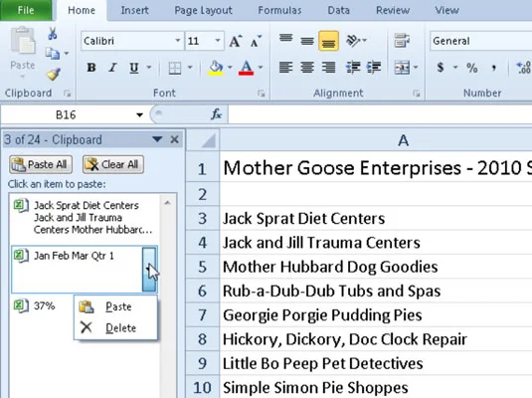This screenshot has height=398, width=532.
Task: Apply red Font Color
Action: tap(247, 68)
